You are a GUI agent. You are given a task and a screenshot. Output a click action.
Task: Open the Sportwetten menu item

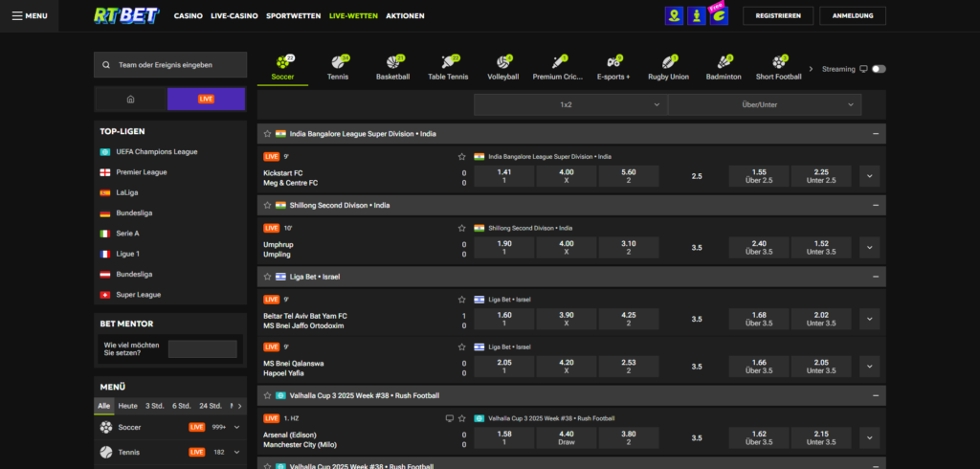click(x=291, y=16)
